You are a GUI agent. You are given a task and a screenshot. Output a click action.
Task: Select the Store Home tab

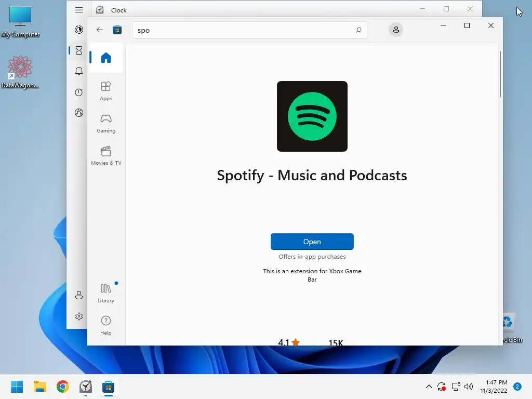106,58
